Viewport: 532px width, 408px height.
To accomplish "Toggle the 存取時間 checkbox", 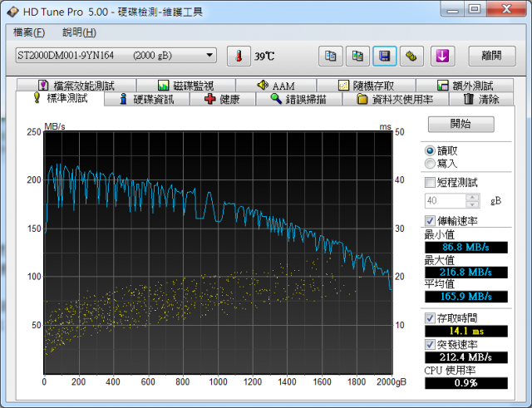I will [x=430, y=318].
